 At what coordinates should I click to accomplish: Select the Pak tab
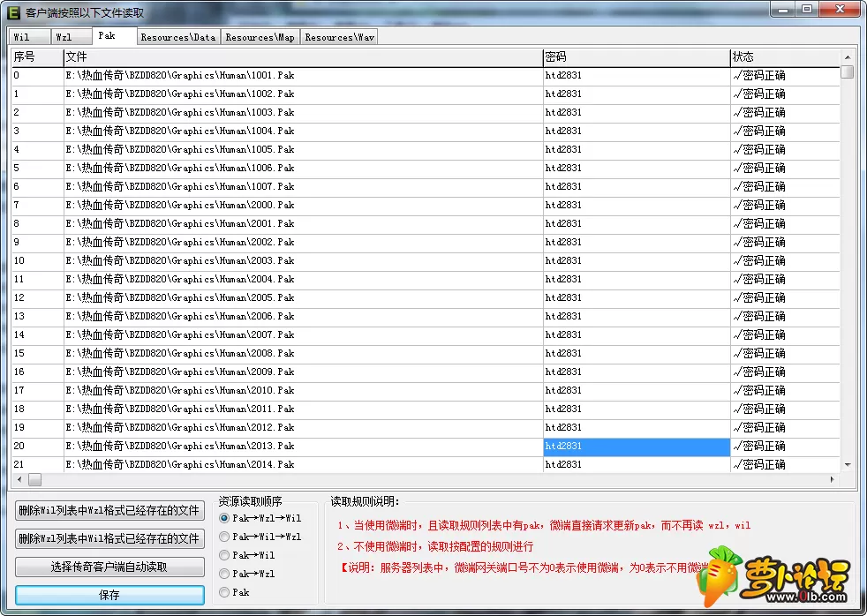114,36
